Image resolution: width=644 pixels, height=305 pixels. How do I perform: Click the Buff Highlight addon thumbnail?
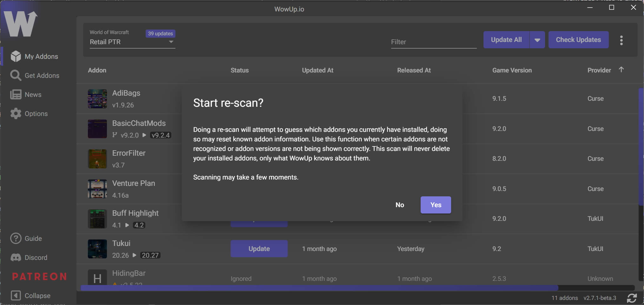(97, 219)
